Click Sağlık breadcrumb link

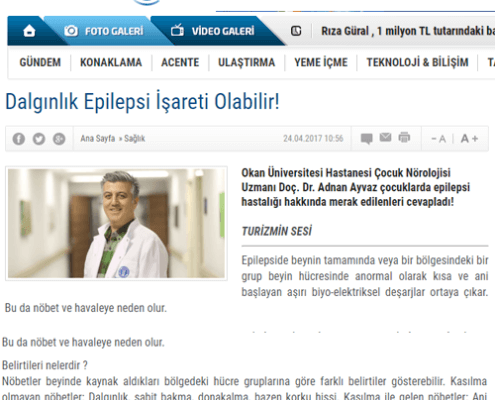tap(135, 138)
